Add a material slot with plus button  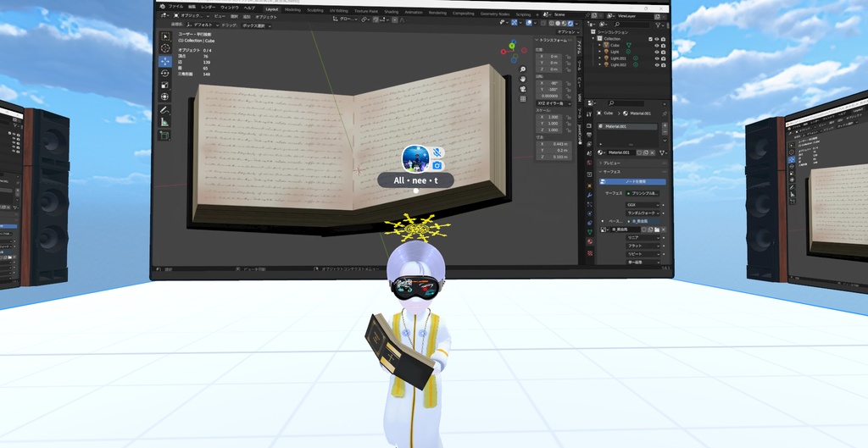click(665, 125)
